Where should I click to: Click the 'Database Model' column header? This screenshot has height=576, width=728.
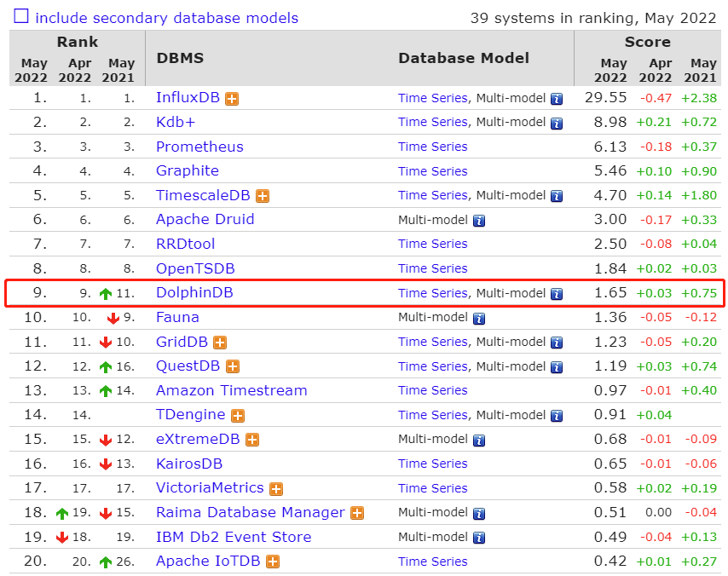pyautogui.click(x=464, y=58)
